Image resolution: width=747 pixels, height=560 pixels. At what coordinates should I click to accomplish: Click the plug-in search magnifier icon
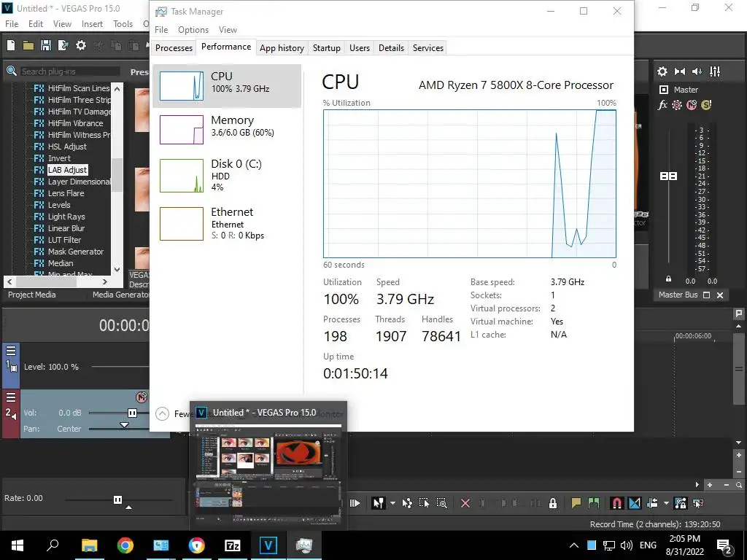pos(12,71)
